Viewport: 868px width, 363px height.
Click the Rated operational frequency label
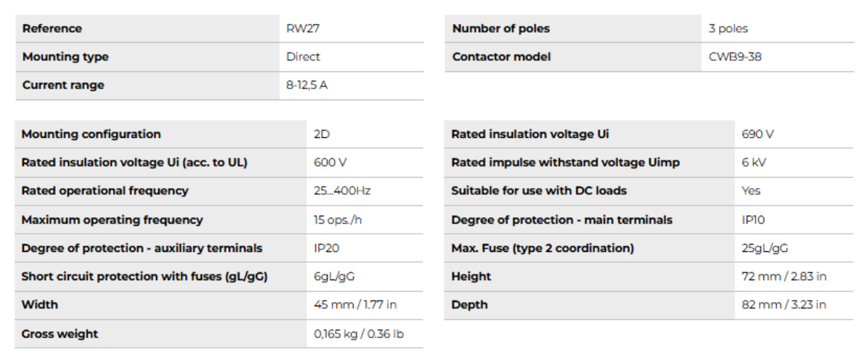(x=105, y=191)
